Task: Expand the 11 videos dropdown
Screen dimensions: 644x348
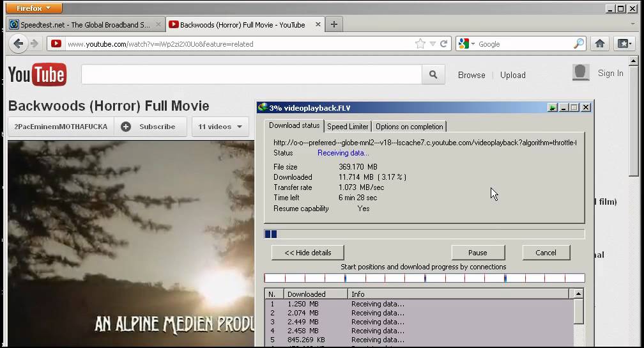Action: click(220, 127)
